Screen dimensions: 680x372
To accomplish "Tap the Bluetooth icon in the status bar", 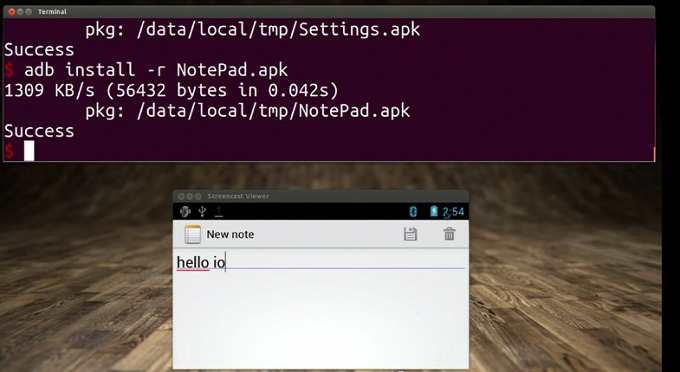I will [413, 212].
